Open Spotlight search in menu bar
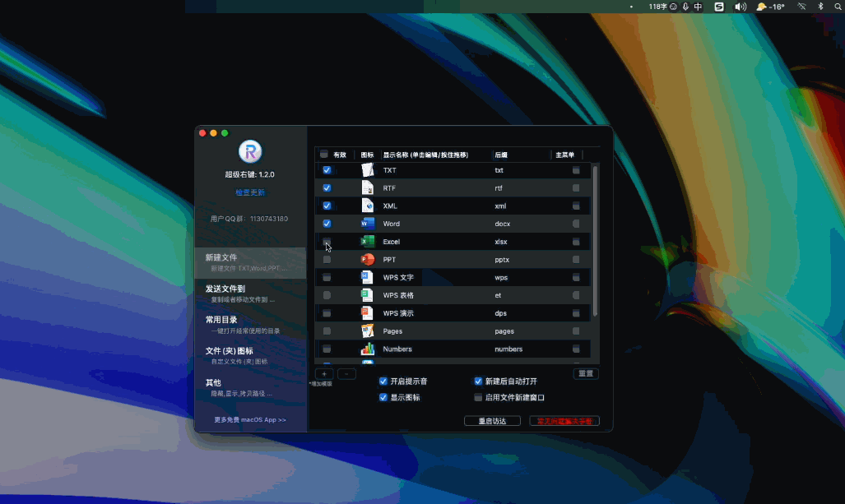Image resolution: width=845 pixels, height=504 pixels. click(838, 7)
